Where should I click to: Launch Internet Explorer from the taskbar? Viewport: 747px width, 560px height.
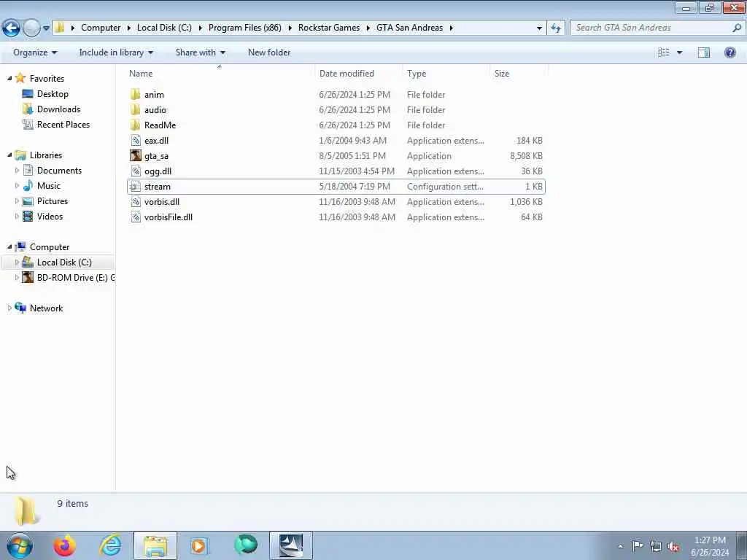click(110, 545)
